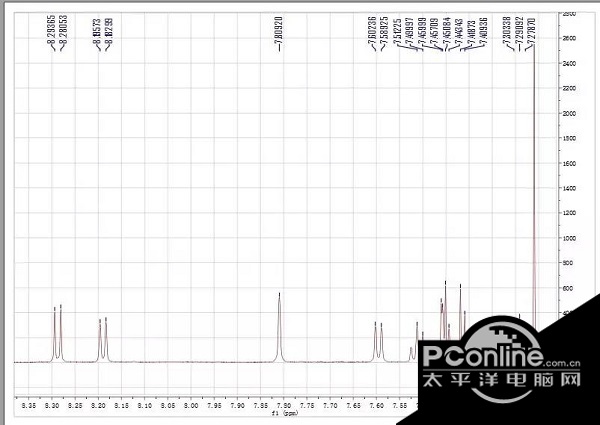Click the 600 intensity axis value
Image resolution: width=600 pixels, height=425 pixels.
tap(568, 288)
